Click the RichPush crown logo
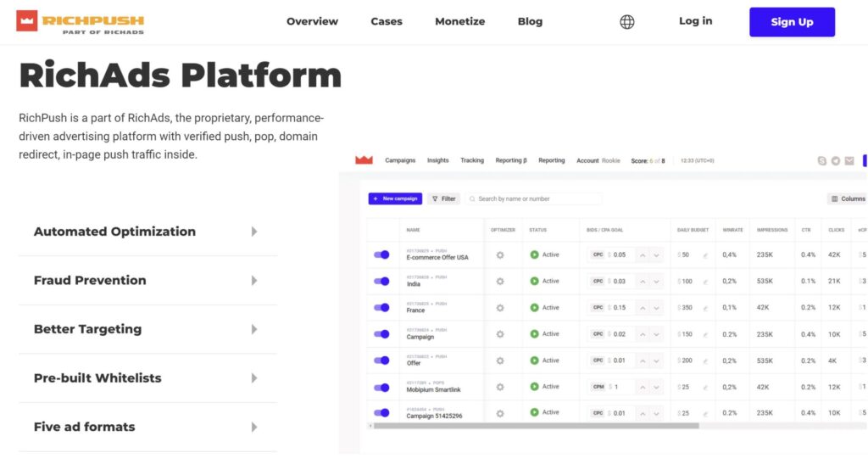This screenshot has width=868, height=475. coord(26,21)
